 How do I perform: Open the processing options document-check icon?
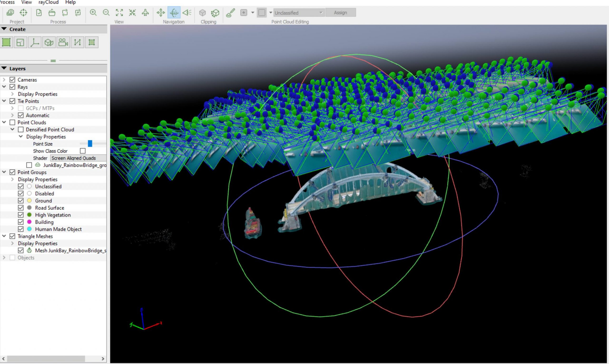(39, 13)
